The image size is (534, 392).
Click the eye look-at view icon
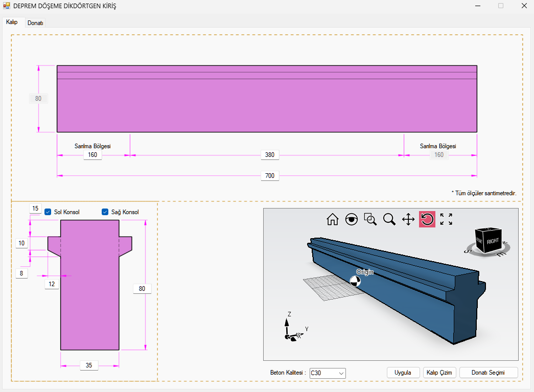click(352, 220)
